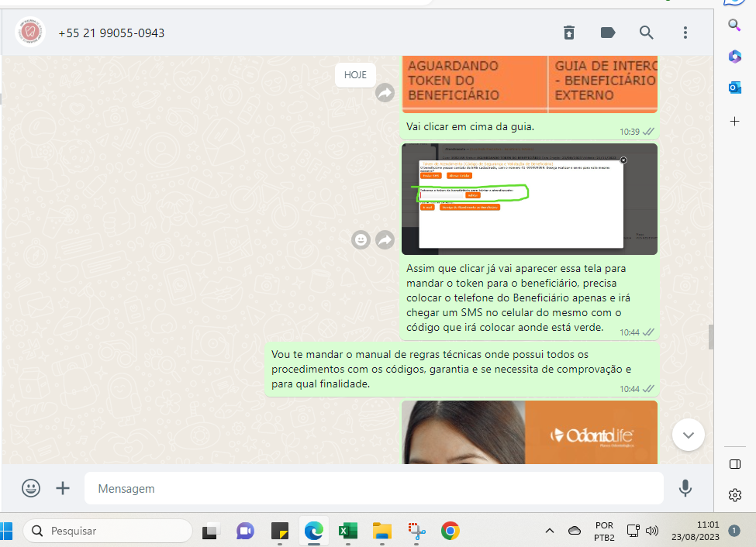Screen dimensions: 756x547
Task: Open the orange AGUARDANDO TOKEN image
Action: coord(530,84)
